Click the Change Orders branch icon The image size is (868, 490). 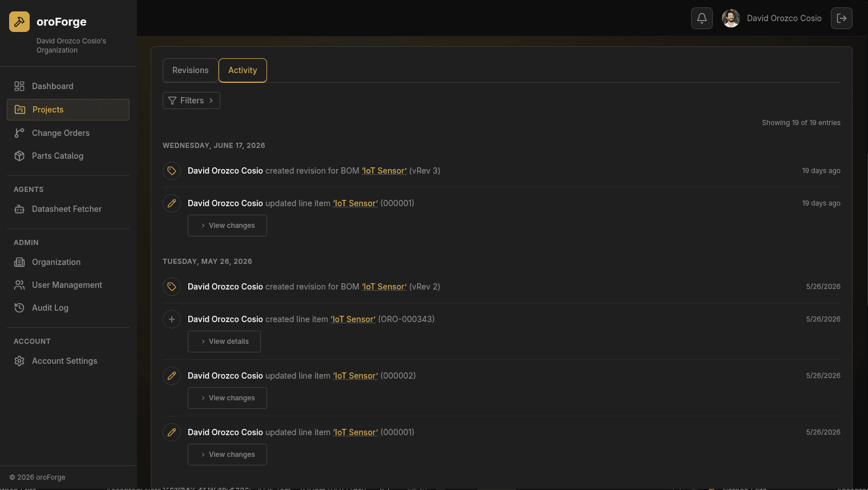tap(19, 133)
